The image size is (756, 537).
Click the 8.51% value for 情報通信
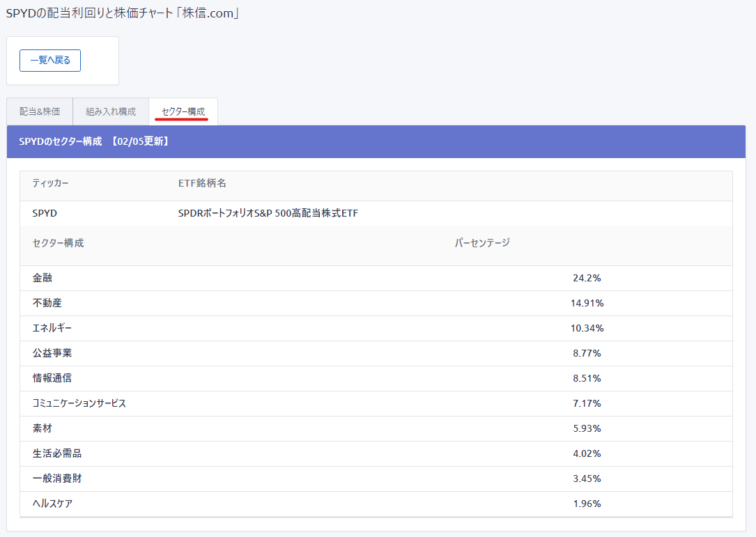tap(587, 378)
